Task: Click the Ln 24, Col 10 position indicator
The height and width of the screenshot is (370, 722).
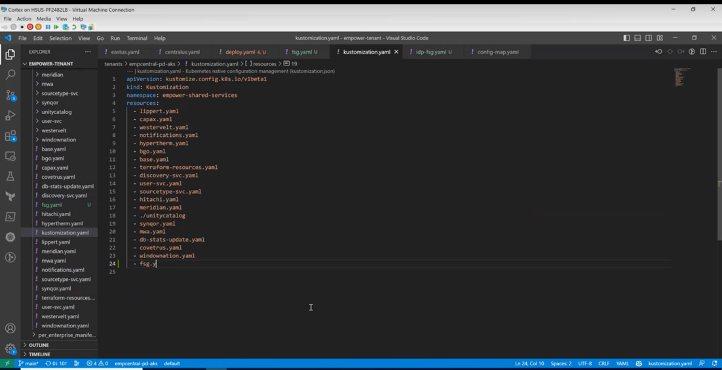Action: pos(529,364)
